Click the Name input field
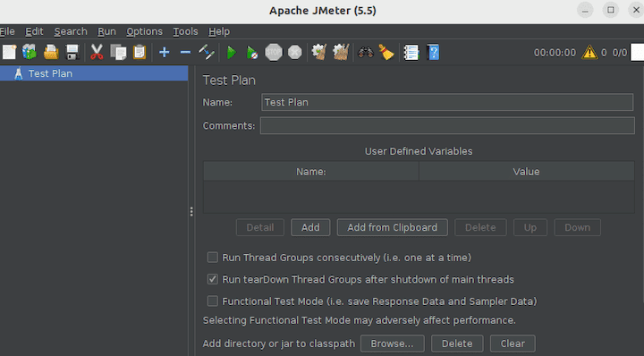This screenshot has width=644, height=356. pos(447,102)
